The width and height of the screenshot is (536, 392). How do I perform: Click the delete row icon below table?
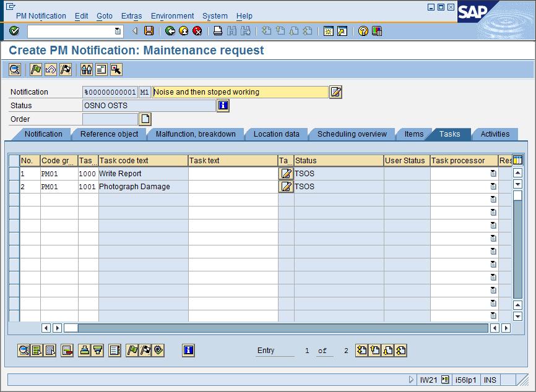(67, 351)
